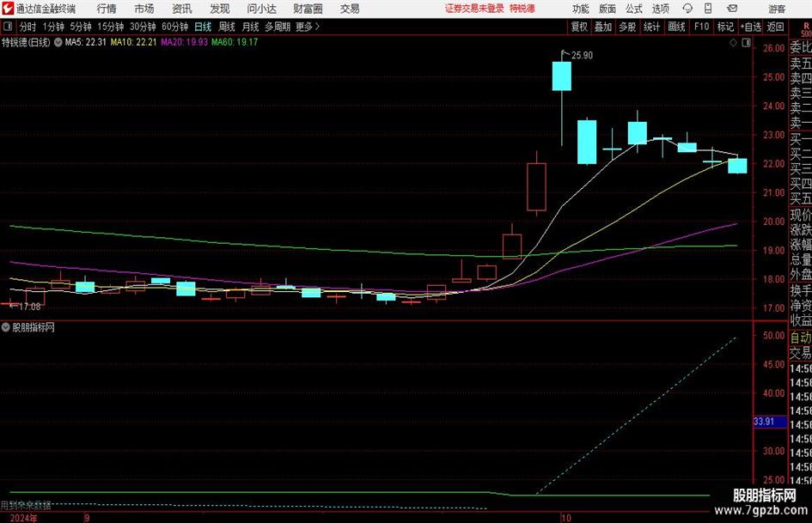Screen dimensions: 812x523
Task: Open the 公式 menu
Action: tap(634, 9)
